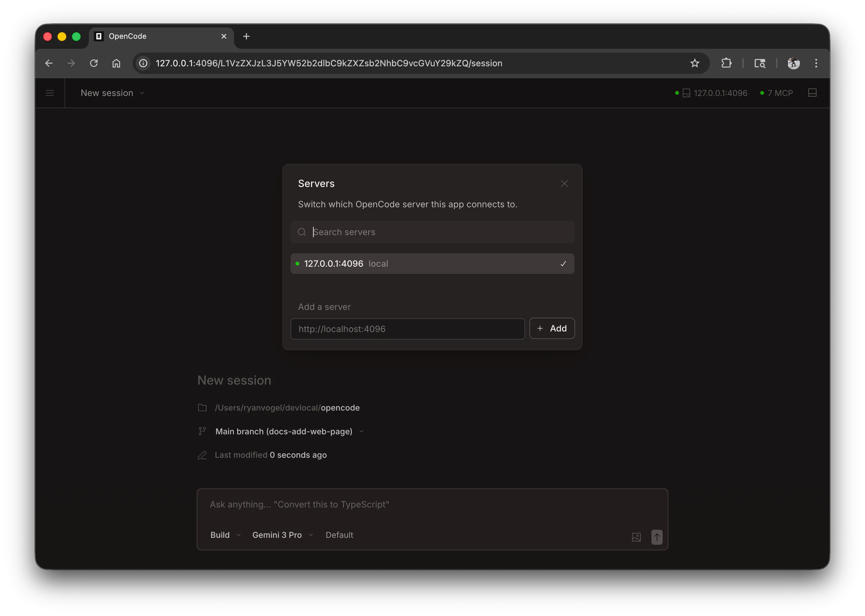865x616 pixels.
Task: Click the Default agent option
Action: [x=339, y=535]
